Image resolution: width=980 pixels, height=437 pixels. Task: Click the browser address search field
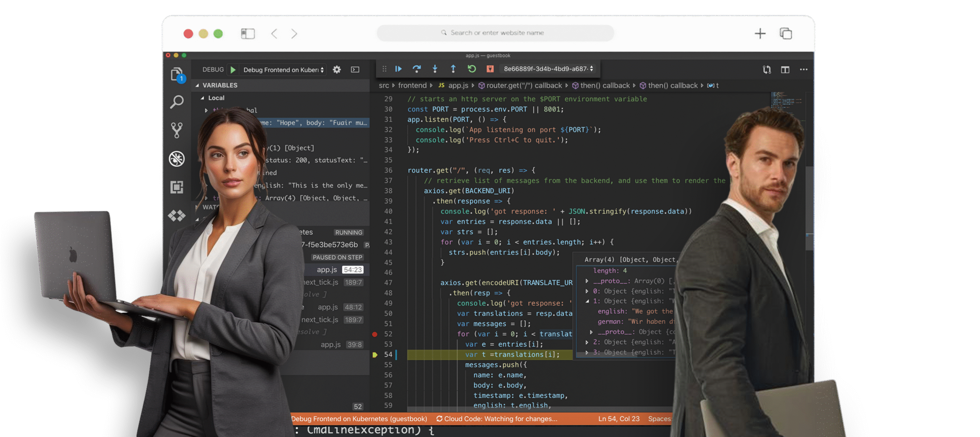(495, 33)
